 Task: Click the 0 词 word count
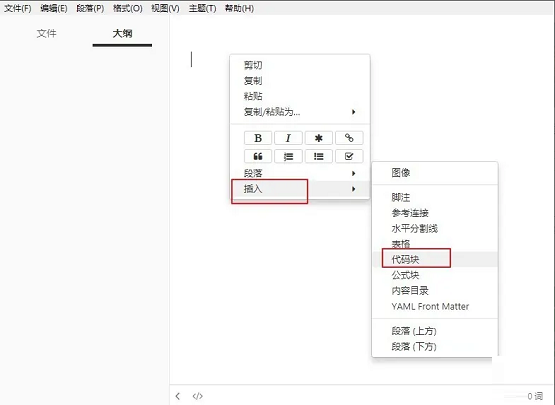(535, 396)
